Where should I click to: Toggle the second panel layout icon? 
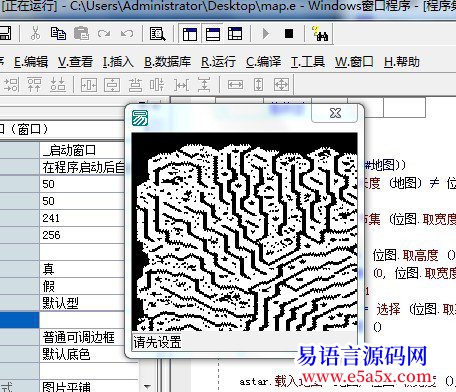pyautogui.click(x=213, y=34)
